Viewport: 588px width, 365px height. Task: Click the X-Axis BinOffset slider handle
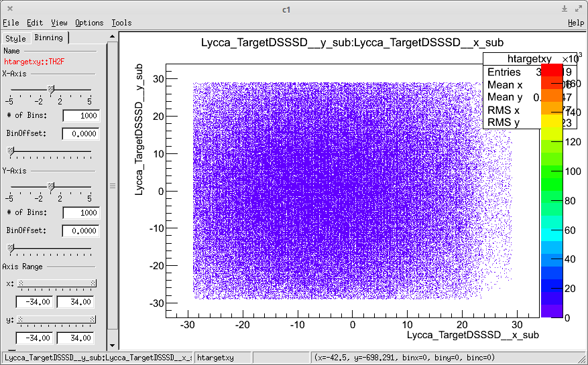10,151
